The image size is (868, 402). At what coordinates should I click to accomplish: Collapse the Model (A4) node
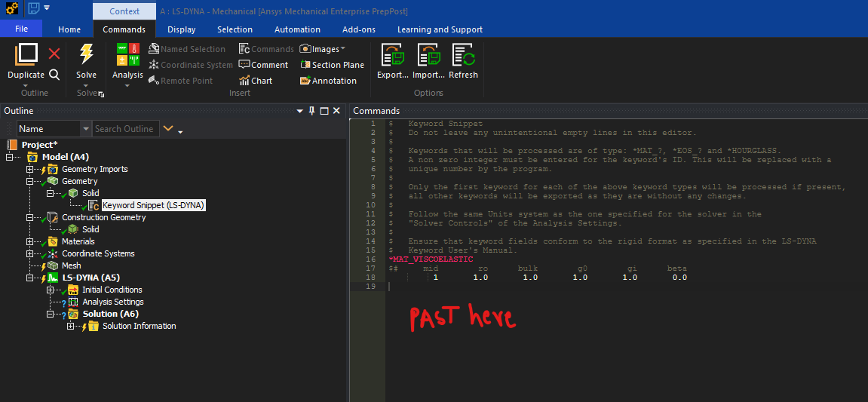point(9,158)
